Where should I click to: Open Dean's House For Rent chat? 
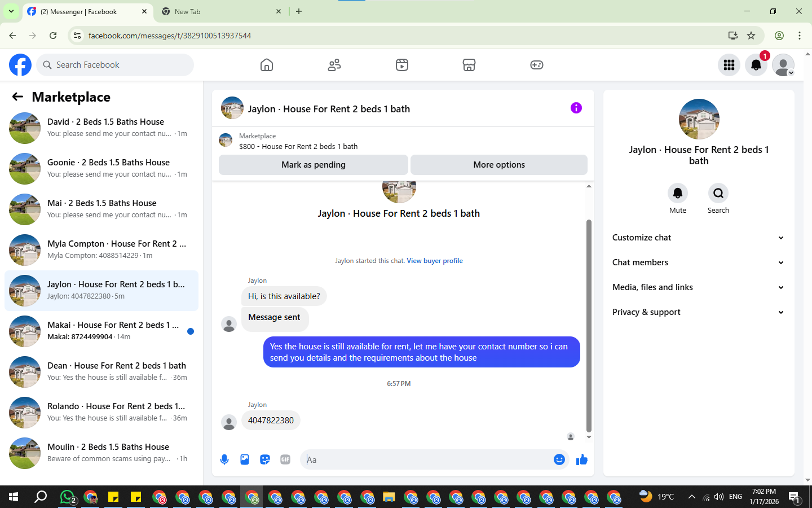click(x=101, y=372)
